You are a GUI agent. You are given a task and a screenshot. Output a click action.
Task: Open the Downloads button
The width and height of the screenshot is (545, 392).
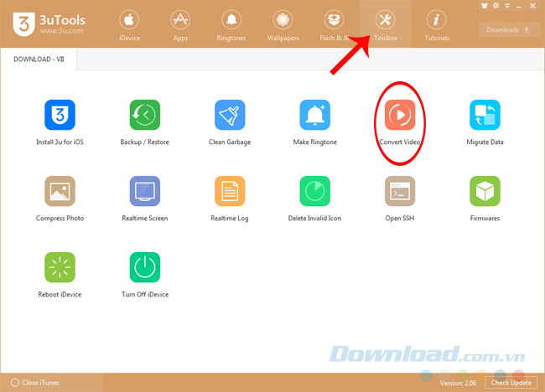pyautogui.click(x=509, y=29)
